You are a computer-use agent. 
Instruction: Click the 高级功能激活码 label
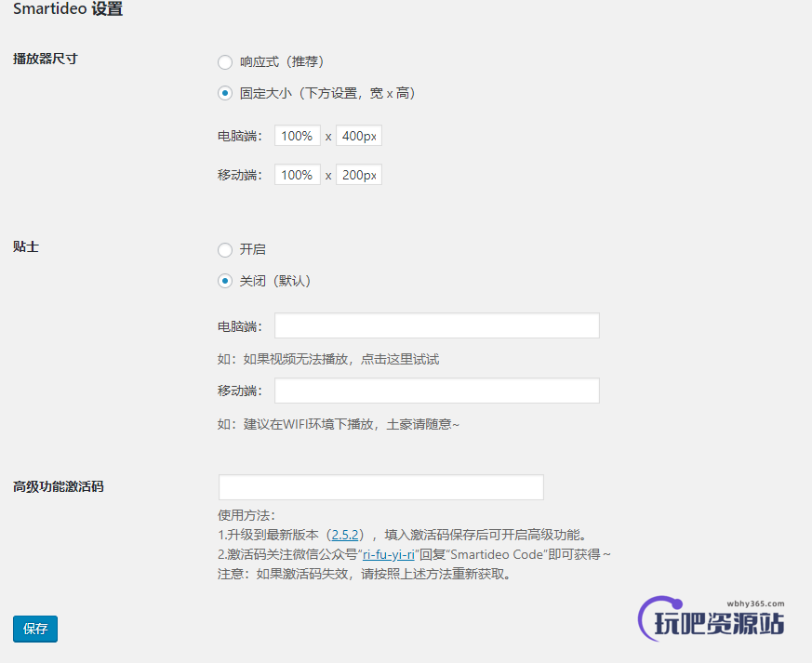click(x=58, y=486)
